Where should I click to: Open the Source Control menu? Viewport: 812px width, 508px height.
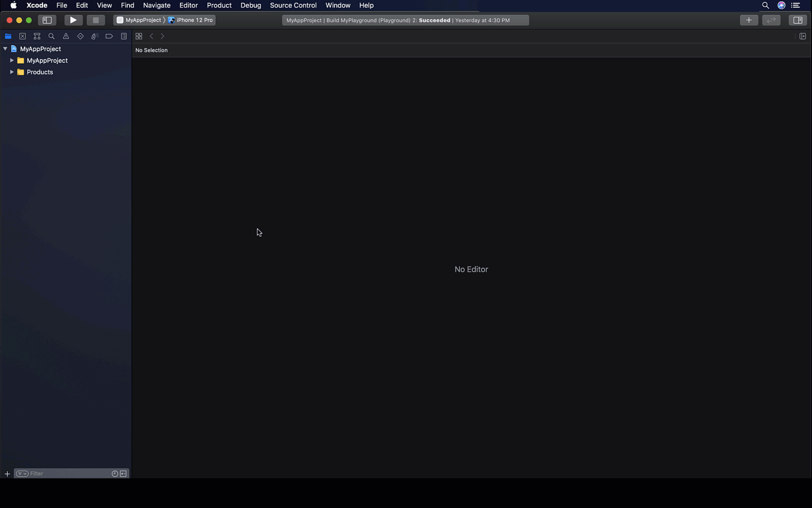[293, 5]
